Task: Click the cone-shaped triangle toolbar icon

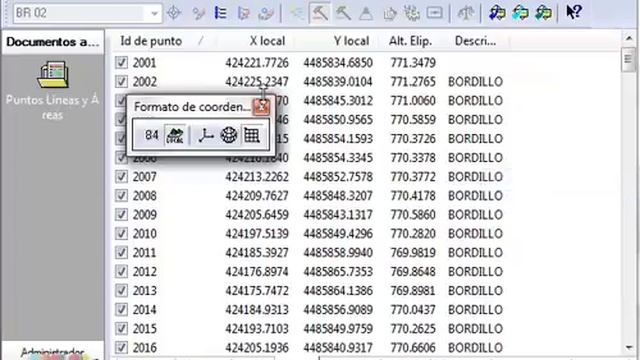Action: tap(366, 13)
